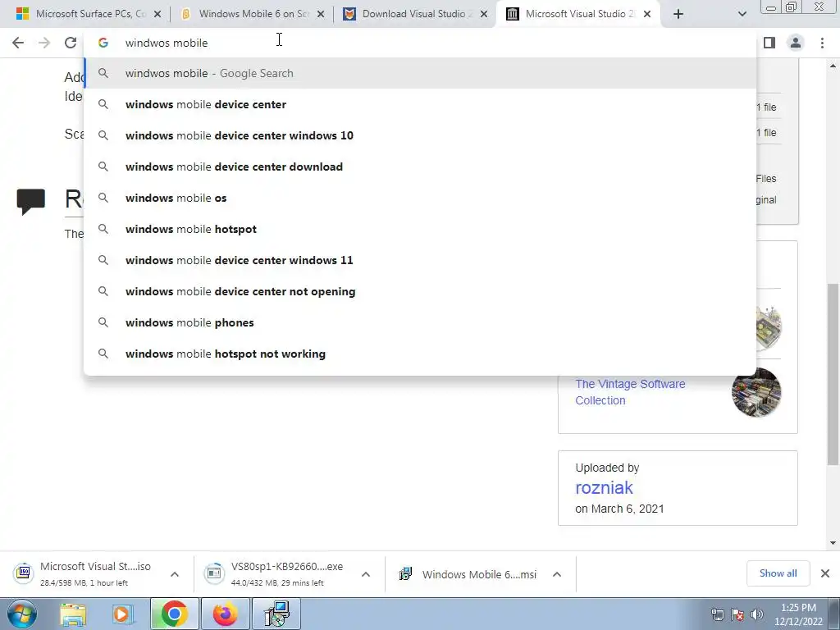Open the Action Center flag tray icon
The image size is (840, 630).
point(737,615)
